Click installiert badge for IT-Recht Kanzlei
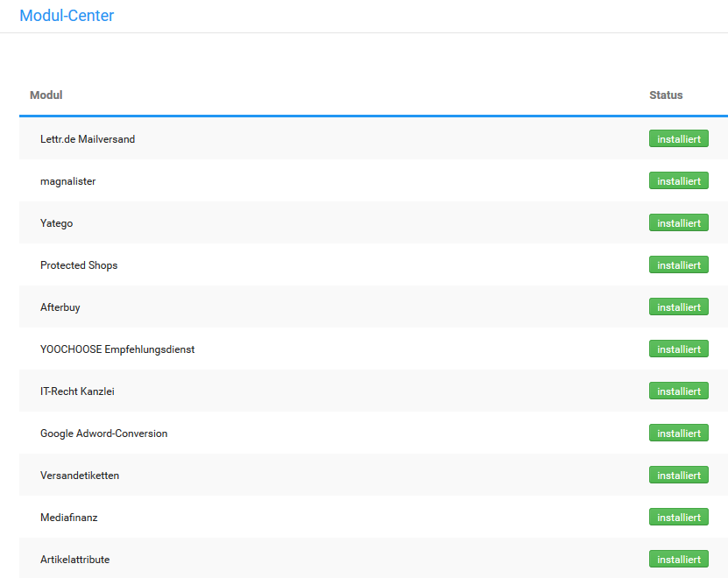 (x=678, y=391)
